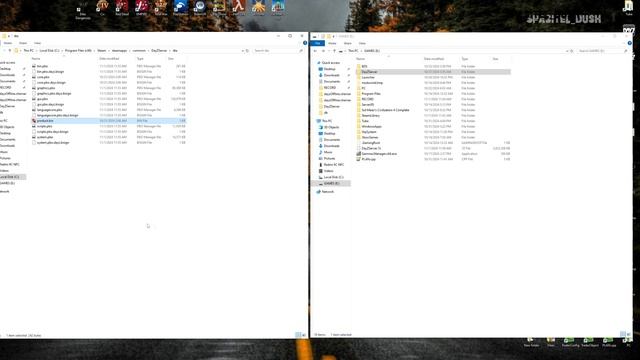Select languagecore.pbo file in left window

108,110
